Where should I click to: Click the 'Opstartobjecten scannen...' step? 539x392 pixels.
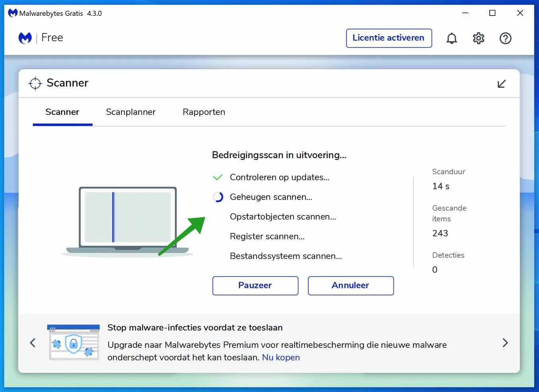click(283, 217)
